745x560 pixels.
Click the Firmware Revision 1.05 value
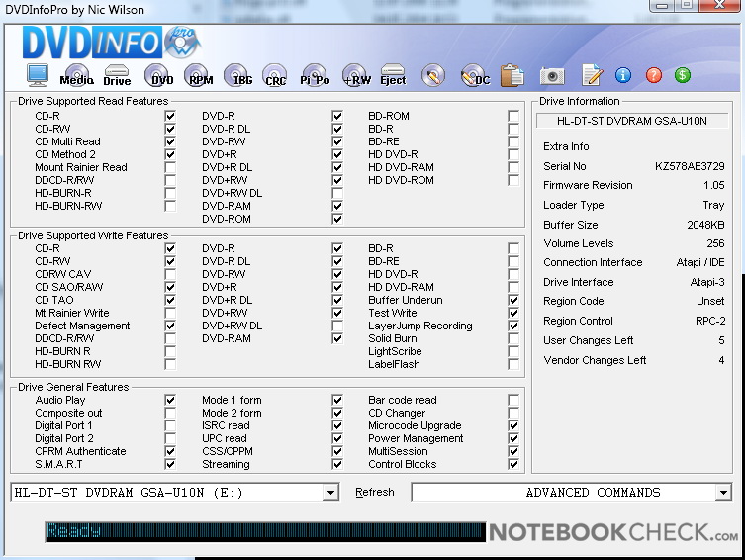714,185
